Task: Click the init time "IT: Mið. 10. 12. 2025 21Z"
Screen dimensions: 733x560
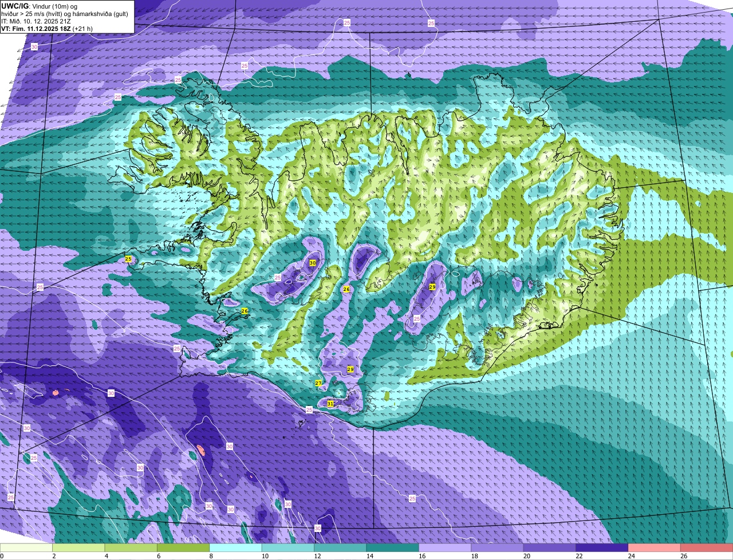Action: coord(36,21)
